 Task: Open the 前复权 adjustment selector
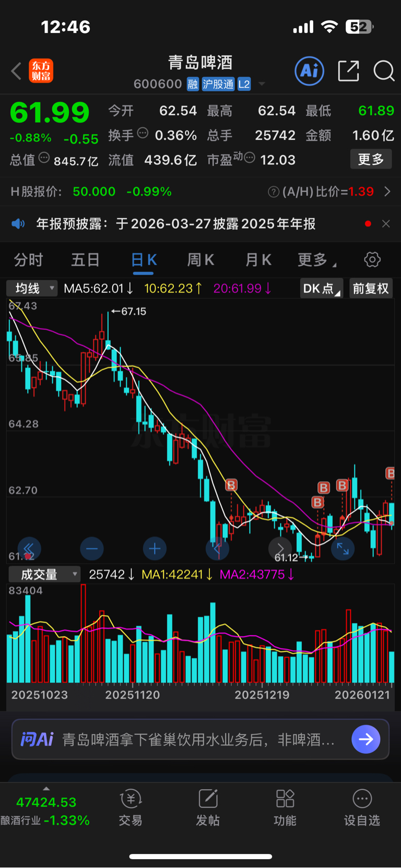point(371,289)
